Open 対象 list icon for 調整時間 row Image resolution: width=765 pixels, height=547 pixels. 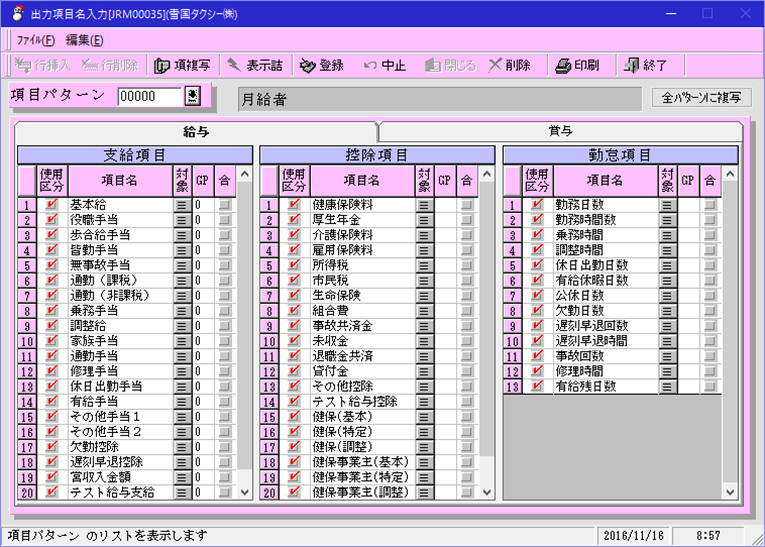coord(666,251)
